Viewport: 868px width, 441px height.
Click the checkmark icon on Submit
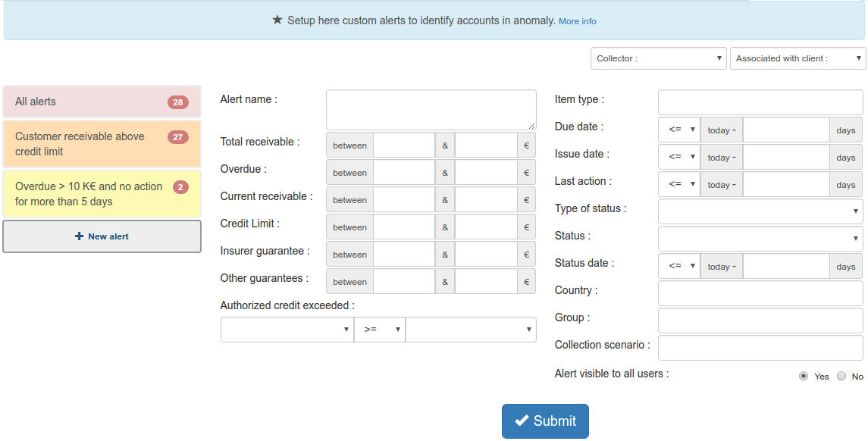coord(522,421)
